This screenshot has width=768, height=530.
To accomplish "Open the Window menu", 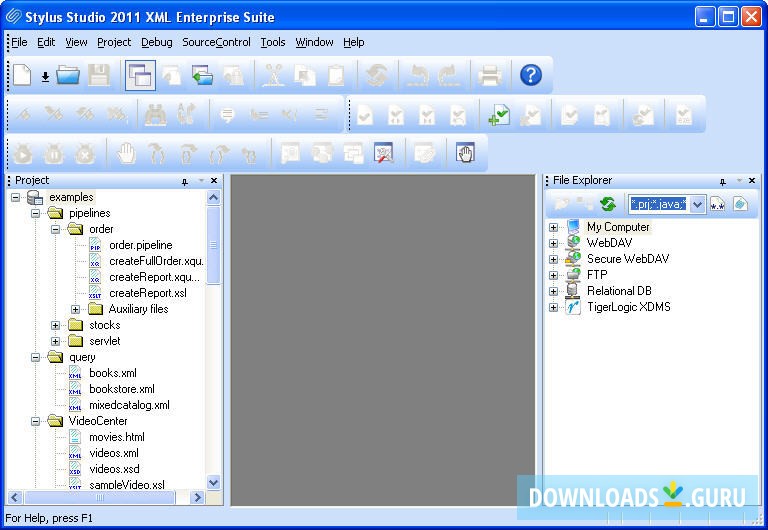I will click(314, 42).
